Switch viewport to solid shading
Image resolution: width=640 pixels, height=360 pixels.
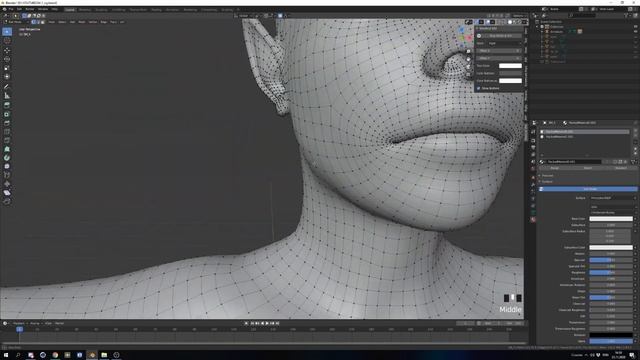coord(510,22)
